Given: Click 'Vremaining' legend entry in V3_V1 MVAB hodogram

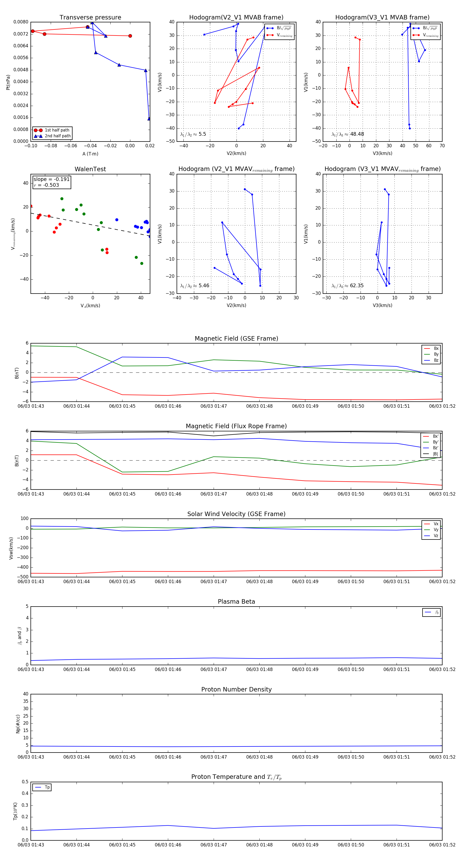Looking at the screenshot, I should (x=425, y=35).
